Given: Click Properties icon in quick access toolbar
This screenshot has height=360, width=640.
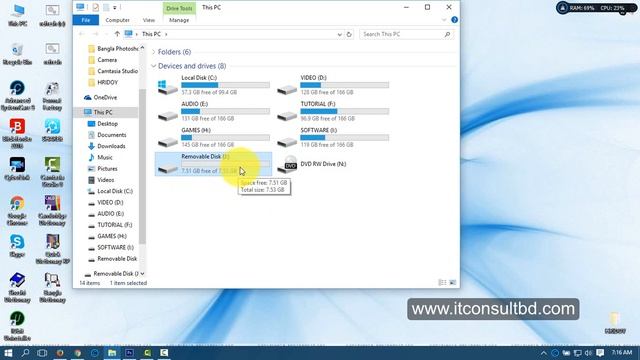Looking at the screenshot, I should [x=96, y=7].
